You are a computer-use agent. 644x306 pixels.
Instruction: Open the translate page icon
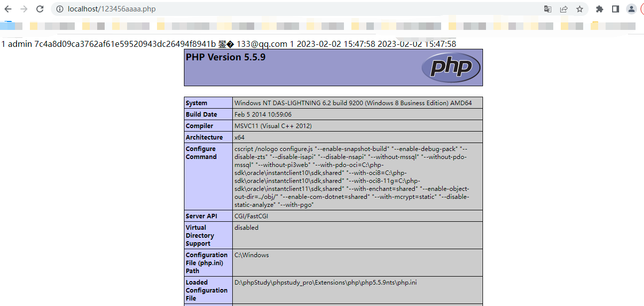point(548,9)
